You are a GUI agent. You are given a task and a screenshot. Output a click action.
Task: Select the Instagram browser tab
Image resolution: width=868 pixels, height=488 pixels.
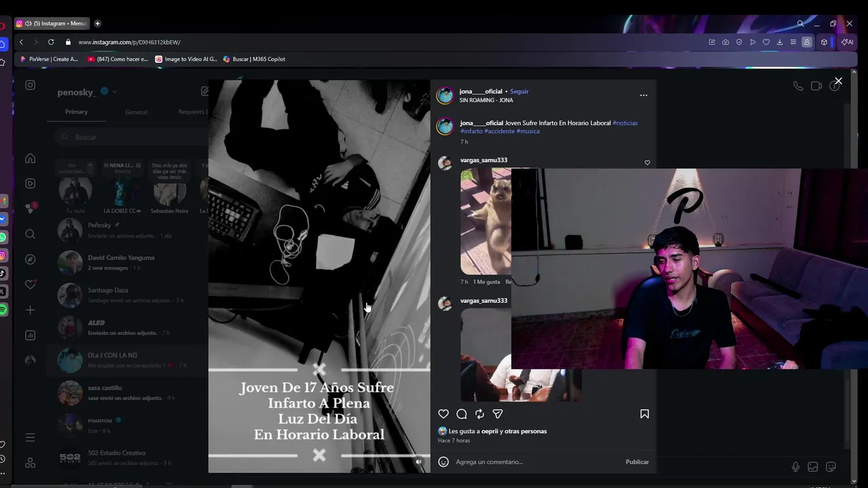point(52,24)
